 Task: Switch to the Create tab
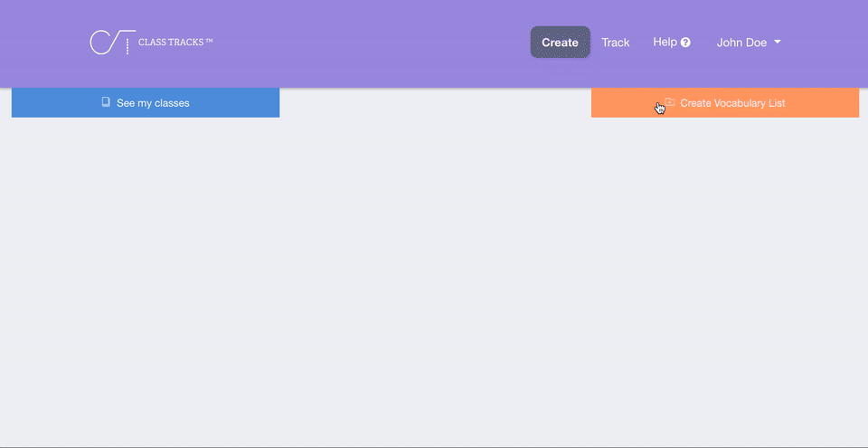(x=560, y=43)
